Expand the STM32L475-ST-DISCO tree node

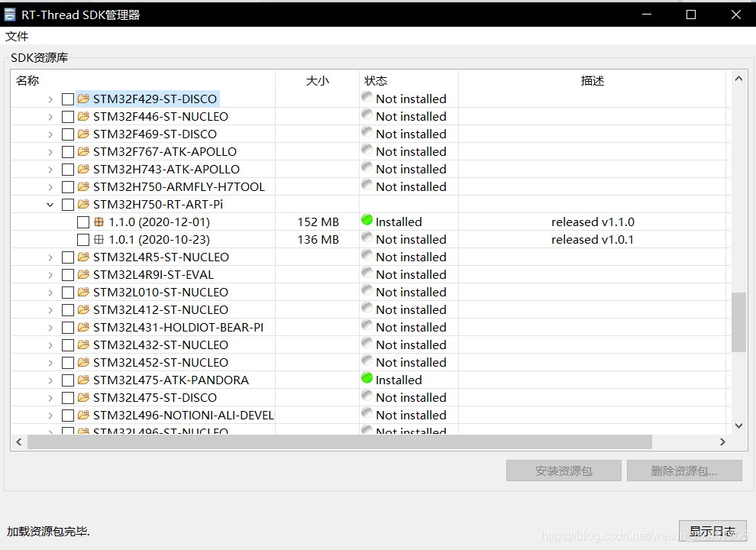click(x=50, y=398)
